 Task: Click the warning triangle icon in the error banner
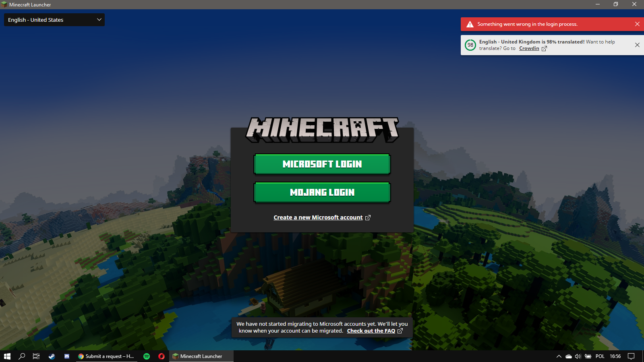coord(470,24)
